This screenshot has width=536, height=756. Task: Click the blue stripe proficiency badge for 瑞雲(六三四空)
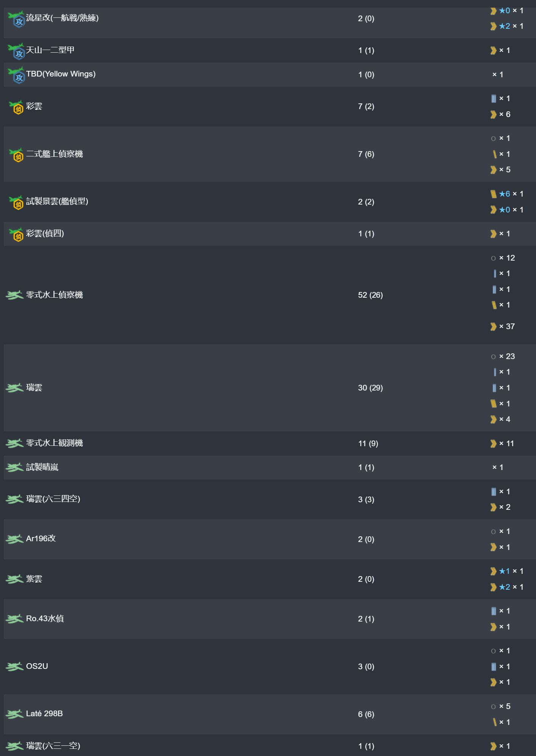point(494,492)
